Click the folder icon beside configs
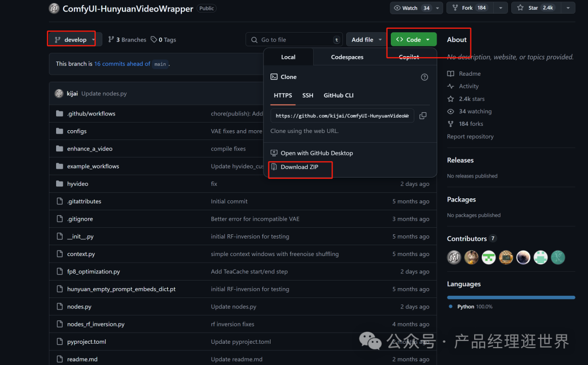 (x=59, y=131)
